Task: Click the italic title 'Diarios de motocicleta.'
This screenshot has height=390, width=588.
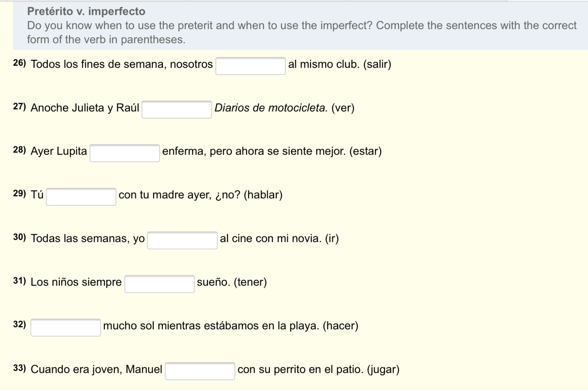Action: [x=271, y=108]
